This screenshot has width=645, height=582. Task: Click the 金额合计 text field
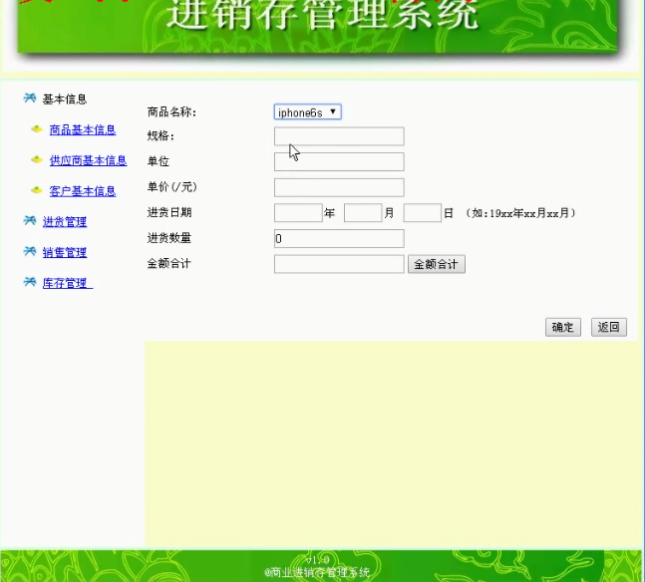339,264
